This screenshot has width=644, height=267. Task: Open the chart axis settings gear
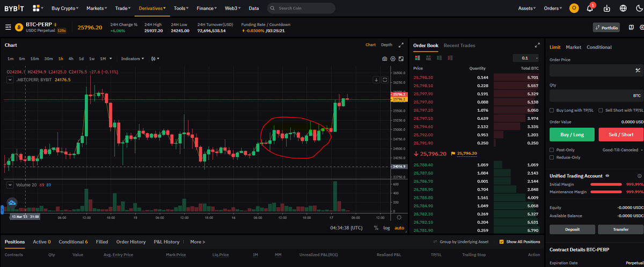pyautogui.click(x=398, y=217)
